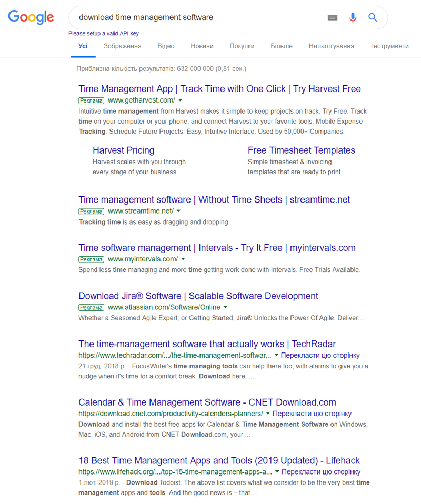The width and height of the screenshot is (421, 504).
Task: Open the streamtime.net ad title
Action: click(x=214, y=199)
